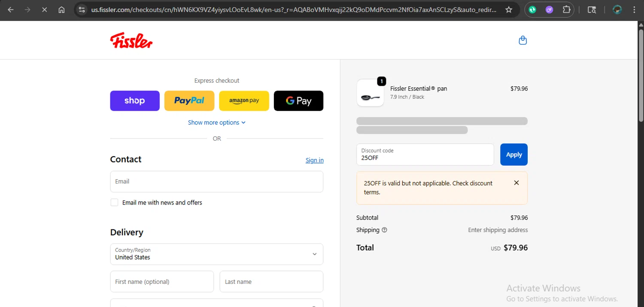The image size is (644, 307).
Task: Click the Fissler Essential pan thumbnail
Action: pyautogui.click(x=370, y=93)
